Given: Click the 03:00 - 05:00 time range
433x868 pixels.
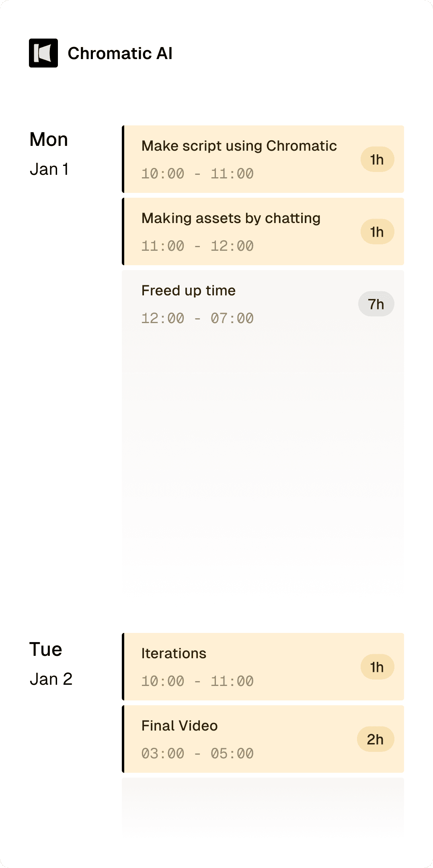Looking at the screenshot, I should tap(197, 753).
